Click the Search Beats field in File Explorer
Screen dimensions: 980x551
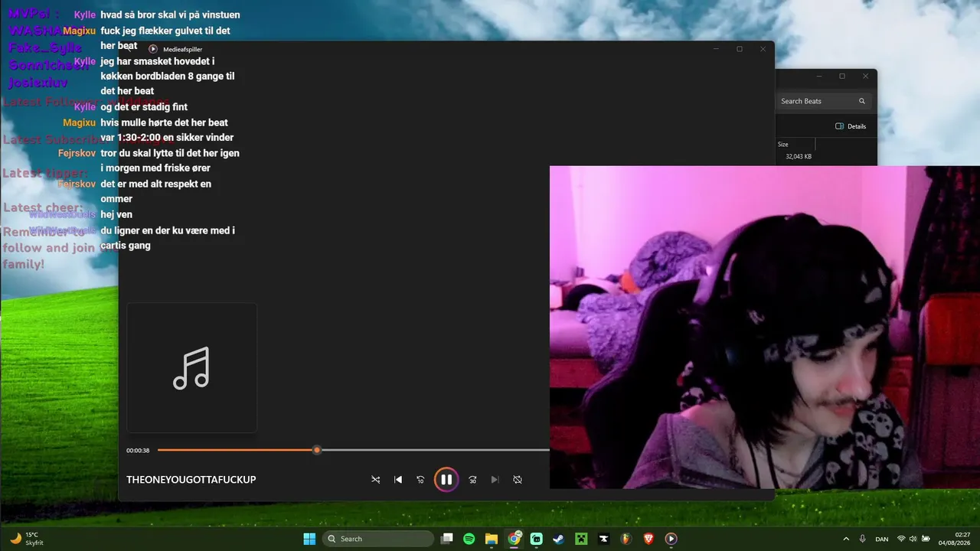click(x=822, y=101)
